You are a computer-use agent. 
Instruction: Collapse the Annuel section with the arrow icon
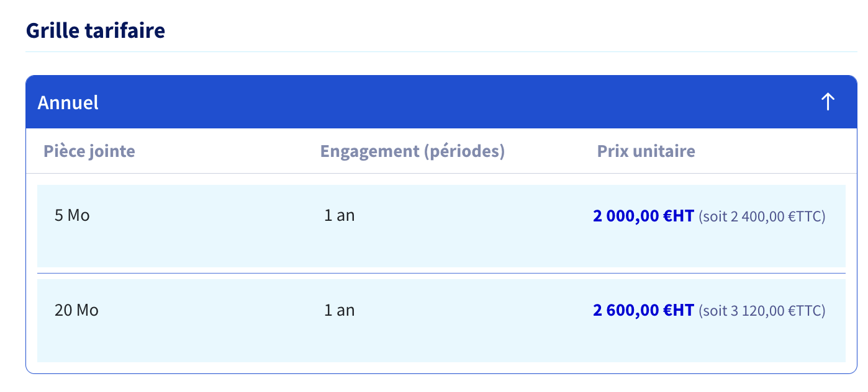pyautogui.click(x=828, y=102)
